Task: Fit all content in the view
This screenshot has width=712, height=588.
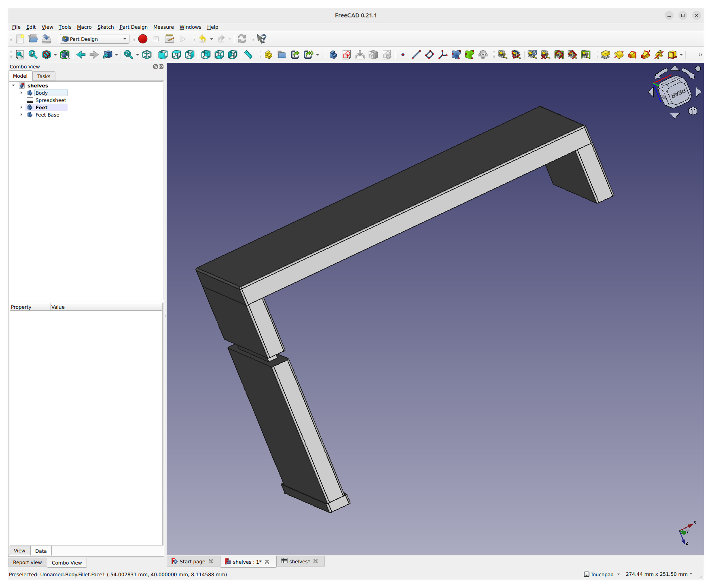Action: click(x=20, y=55)
